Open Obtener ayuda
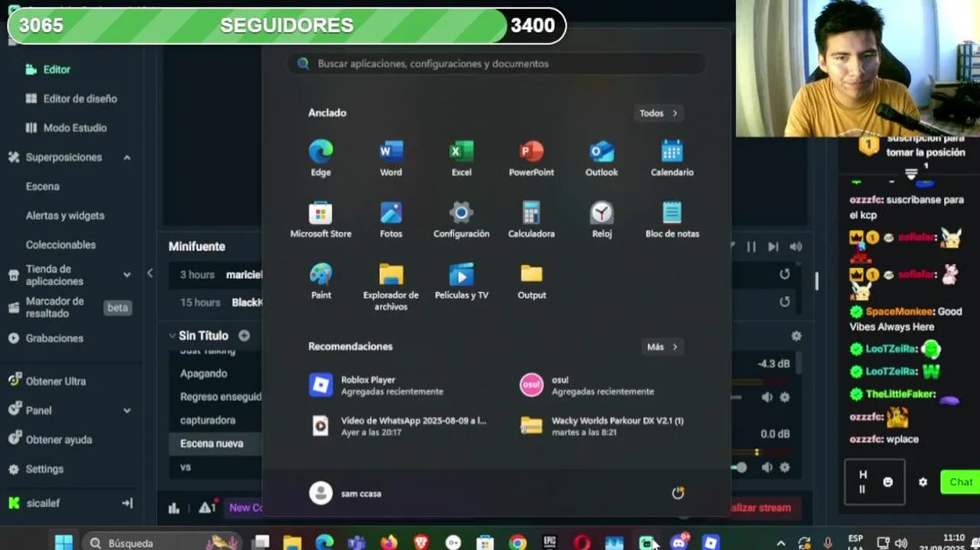Viewport: 980px width, 550px height. [x=50, y=440]
